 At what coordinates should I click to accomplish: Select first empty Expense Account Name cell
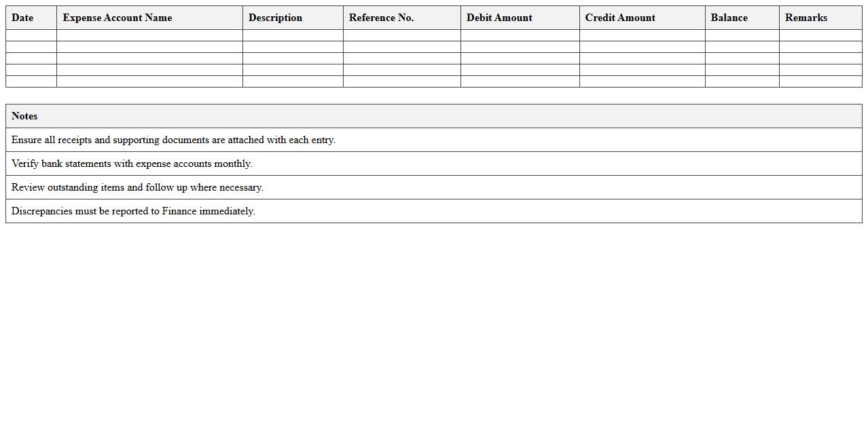tap(149, 35)
